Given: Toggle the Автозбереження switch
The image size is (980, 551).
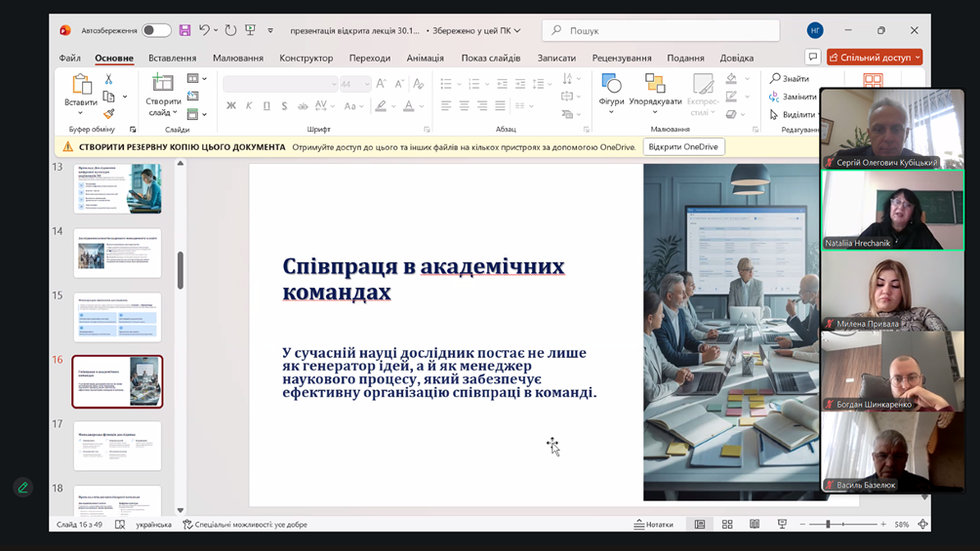Looking at the screenshot, I should [156, 30].
